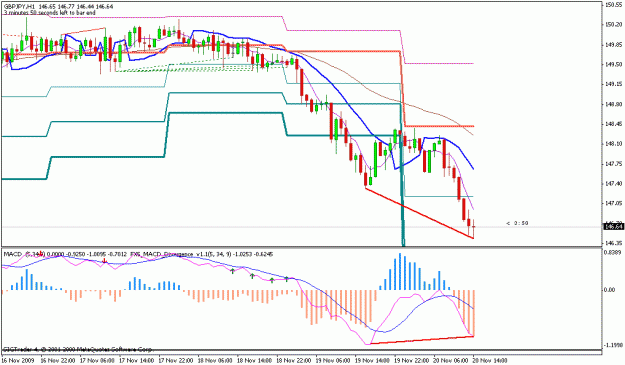Click the FX5_MACD_Divergence indicator label

[161, 253]
